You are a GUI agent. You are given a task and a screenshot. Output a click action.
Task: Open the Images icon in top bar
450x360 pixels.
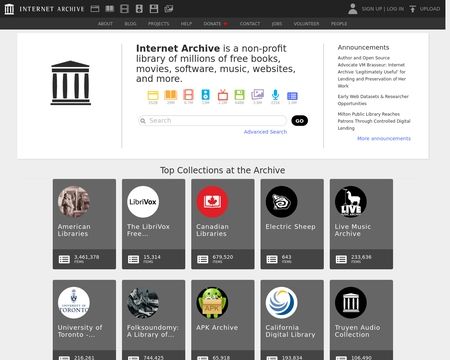coord(169,9)
